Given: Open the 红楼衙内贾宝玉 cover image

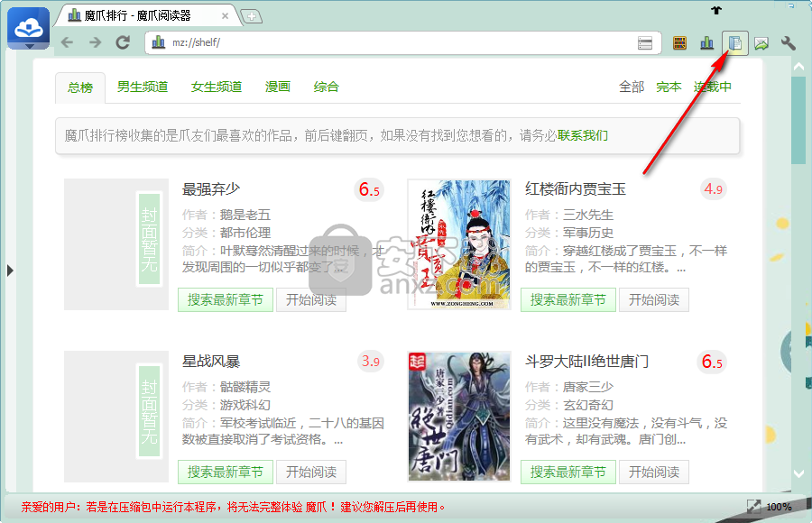Looking at the screenshot, I should point(459,244).
